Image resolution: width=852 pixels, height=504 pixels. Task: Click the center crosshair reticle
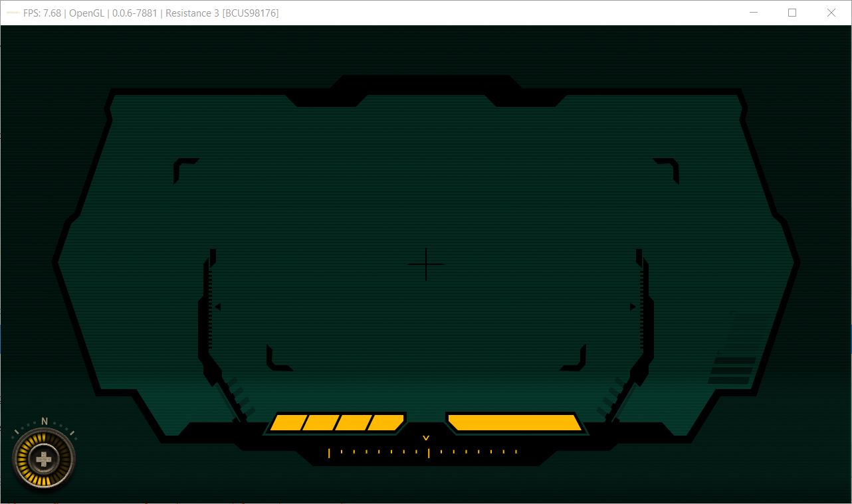click(x=426, y=264)
